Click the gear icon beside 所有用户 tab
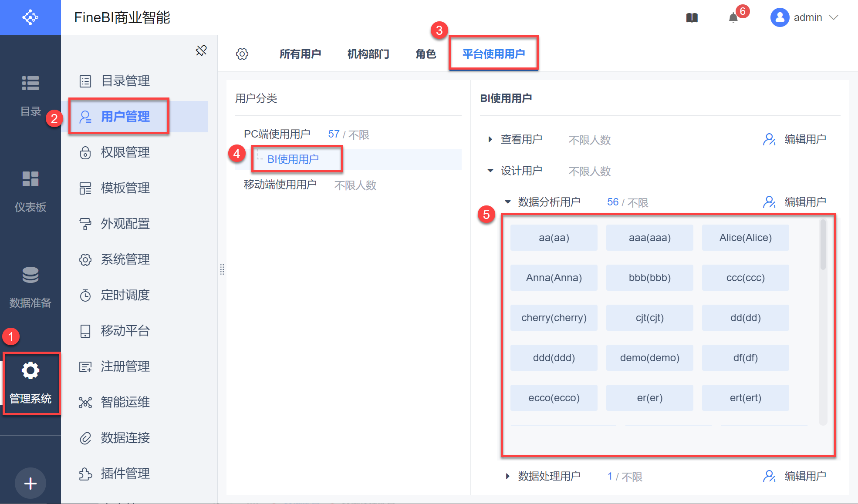 [x=242, y=54]
